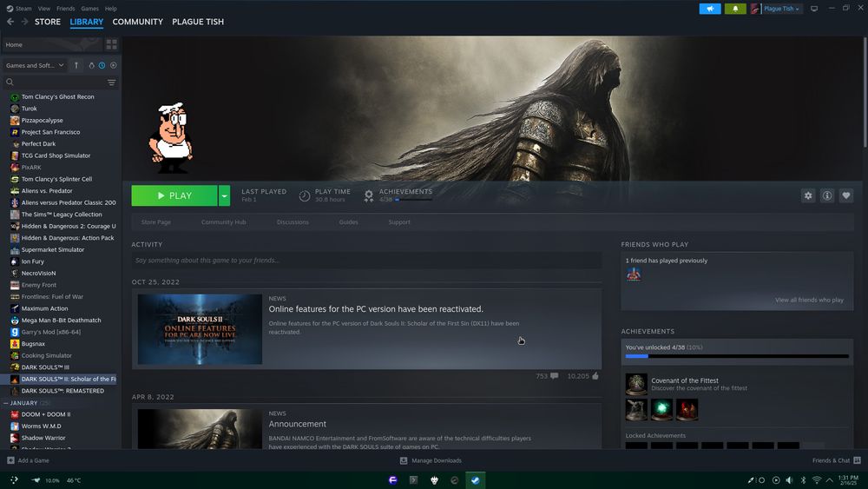Show game info circle icon
This screenshot has width=868, height=489.
[x=827, y=195]
